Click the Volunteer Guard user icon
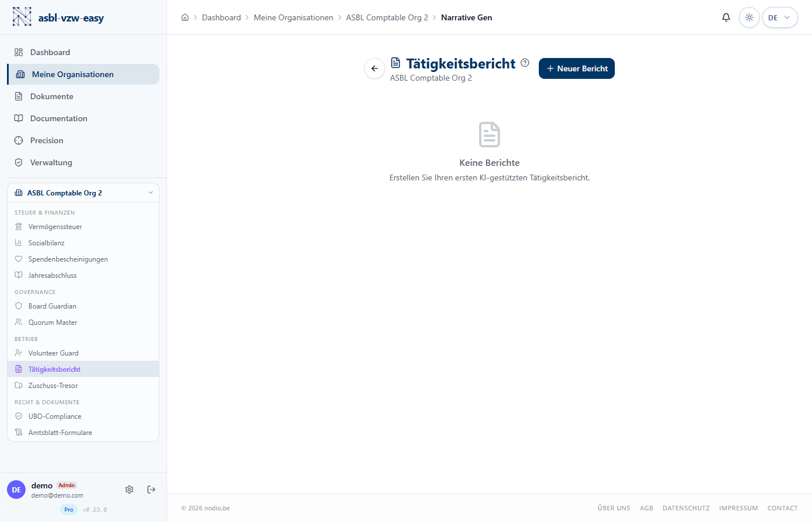 (x=19, y=353)
